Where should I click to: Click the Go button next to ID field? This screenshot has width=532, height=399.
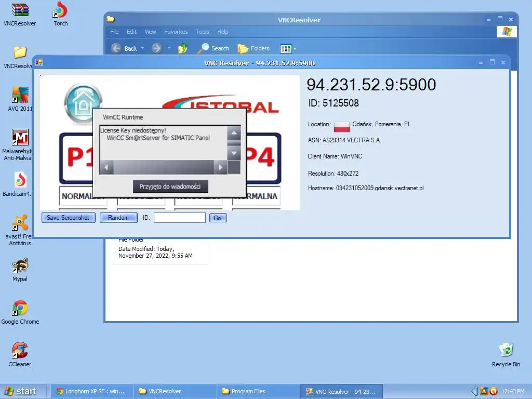pyautogui.click(x=218, y=218)
